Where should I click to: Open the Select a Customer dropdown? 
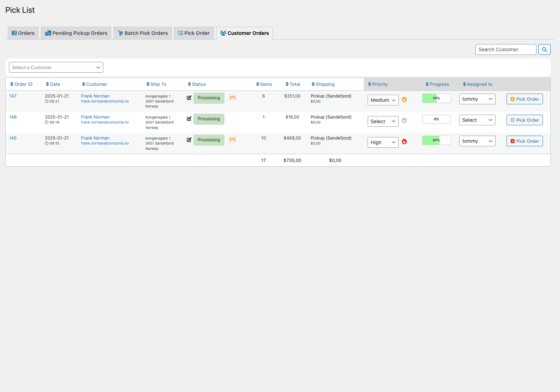[56, 67]
